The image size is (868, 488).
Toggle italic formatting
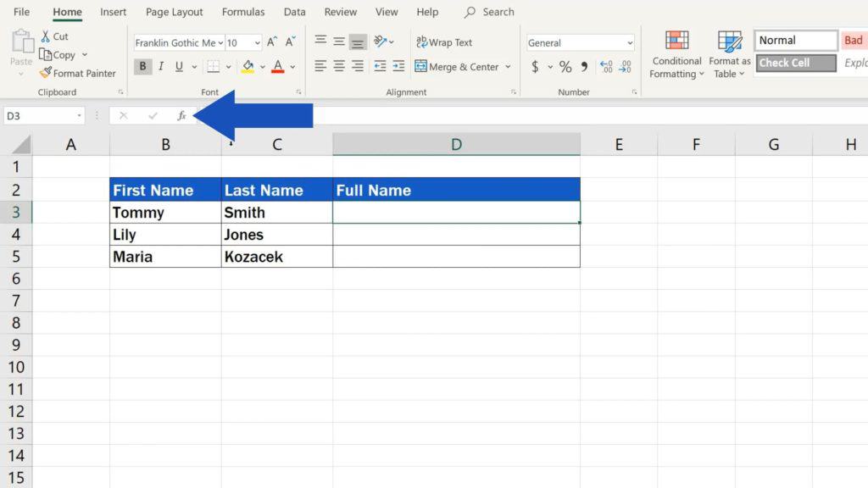click(x=160, y=66)
